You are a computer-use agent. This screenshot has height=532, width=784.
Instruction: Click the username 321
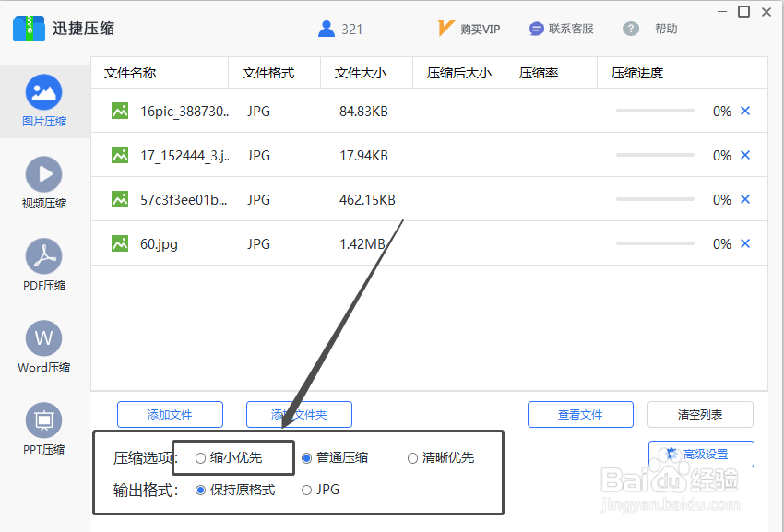352,30
